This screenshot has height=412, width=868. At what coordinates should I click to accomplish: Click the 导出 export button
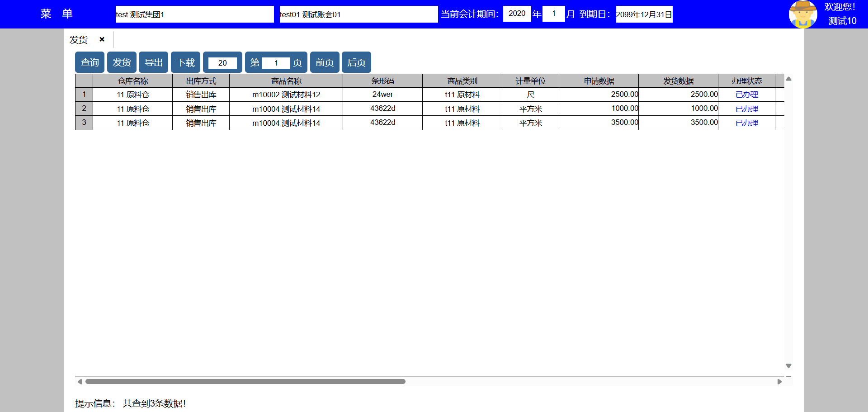click(x=154, y=62)
